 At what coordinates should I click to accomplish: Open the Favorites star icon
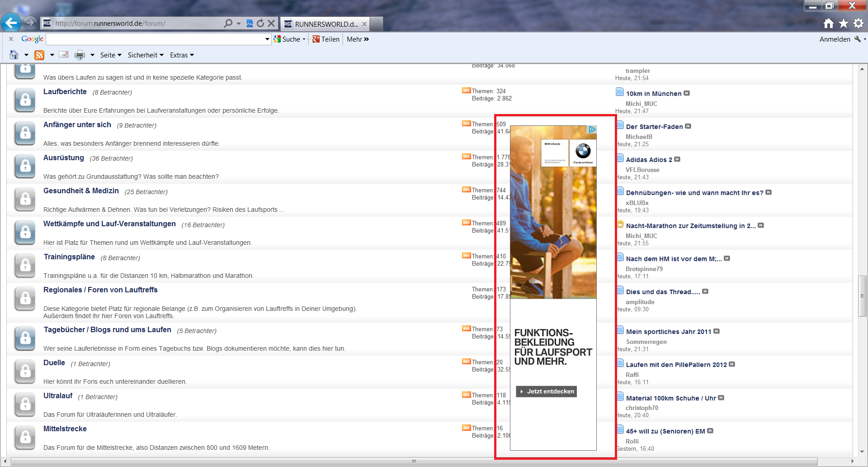(x=844, y=23)
